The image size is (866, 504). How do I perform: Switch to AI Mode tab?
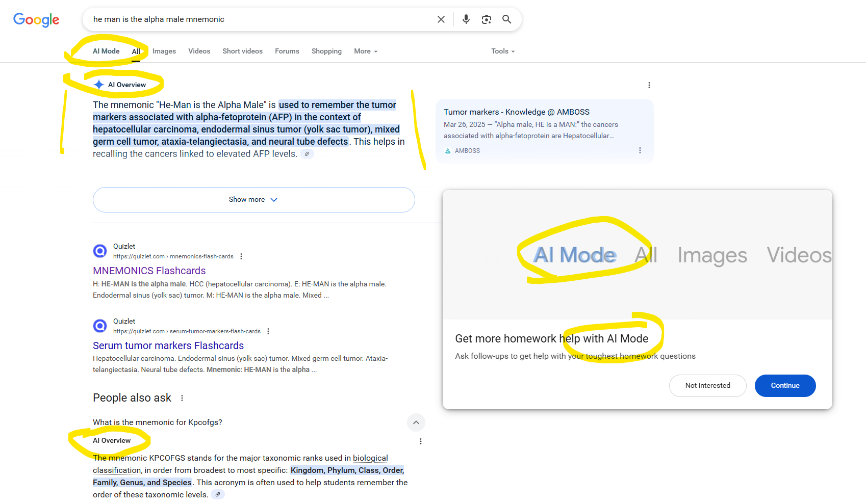(x=106, y=51)
